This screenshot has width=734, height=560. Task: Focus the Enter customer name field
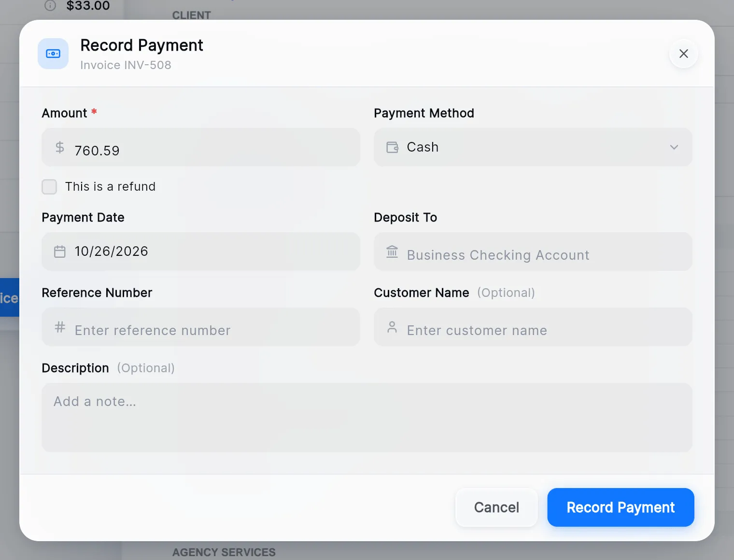(533, 327)
